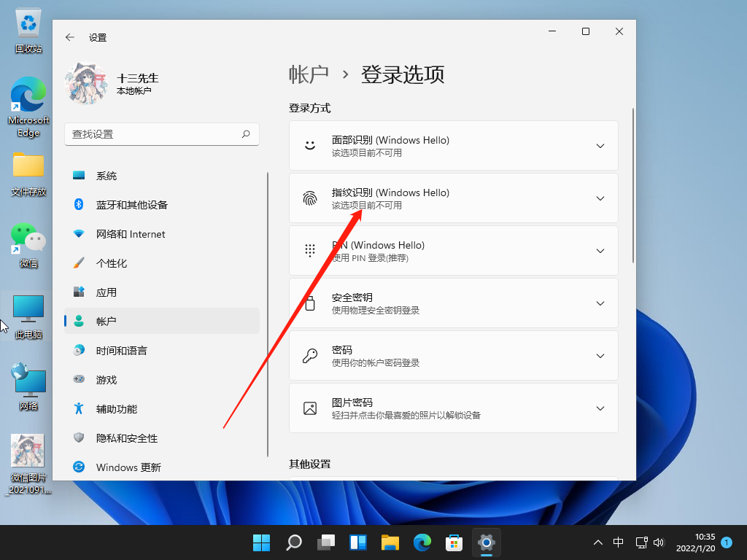The width and height of the screenshot is (747, 560).
Task: Expand the 面部识别 (Windows Hello) option
Action: [600, 146]
